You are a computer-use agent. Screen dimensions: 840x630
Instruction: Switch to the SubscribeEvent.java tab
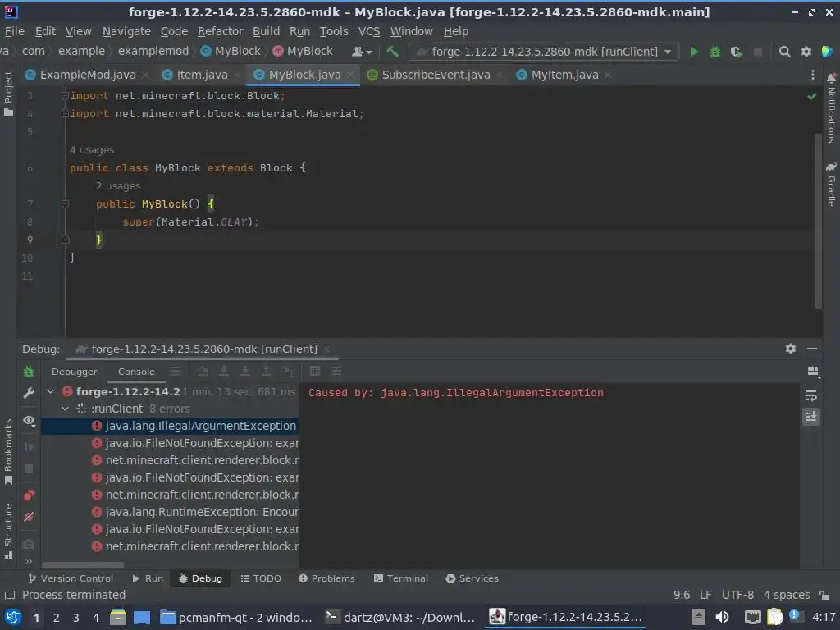tap(436, 75)
